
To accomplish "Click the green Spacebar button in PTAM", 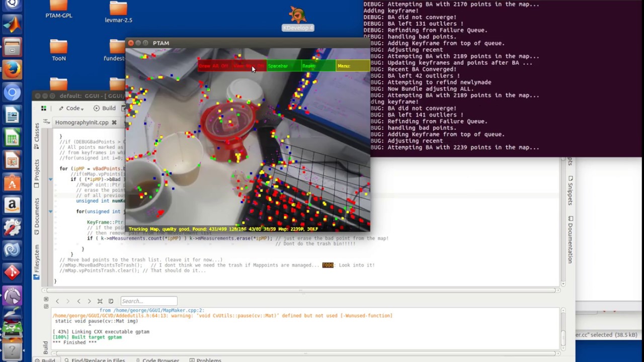I will point(284,66).
